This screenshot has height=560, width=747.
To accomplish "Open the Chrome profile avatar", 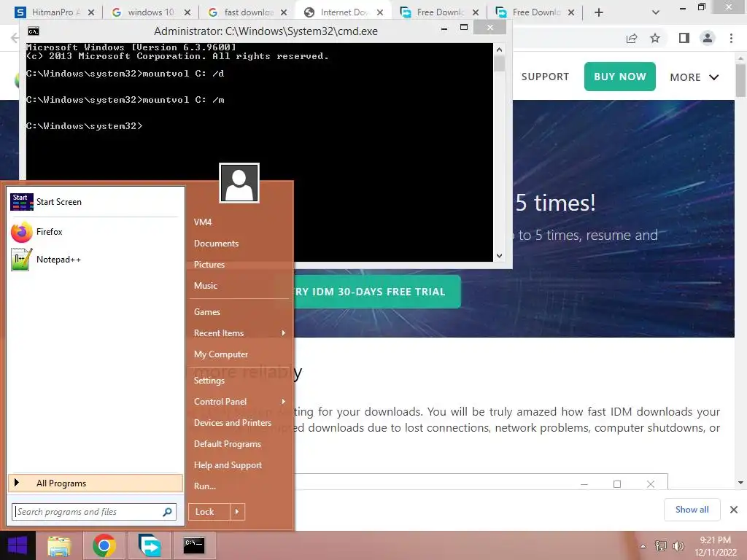I will [708, 38].
